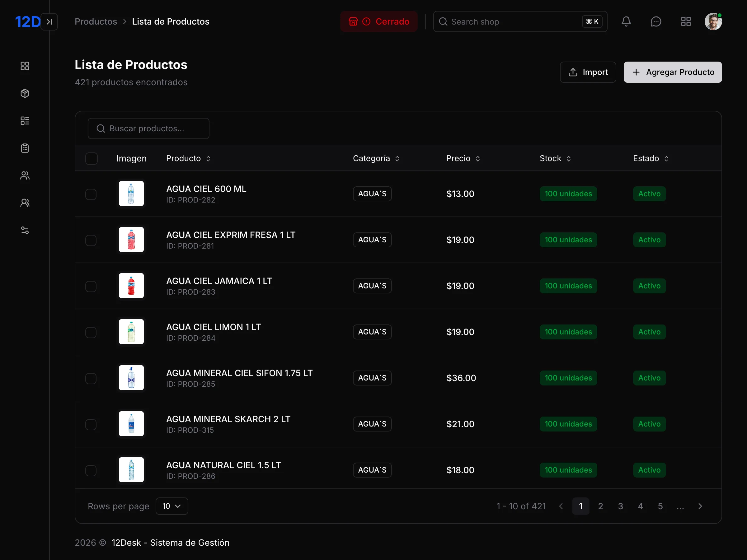Select all products using header checkbox
The image size is (747, 560).
pyautogui.click(x=92, y=158)
